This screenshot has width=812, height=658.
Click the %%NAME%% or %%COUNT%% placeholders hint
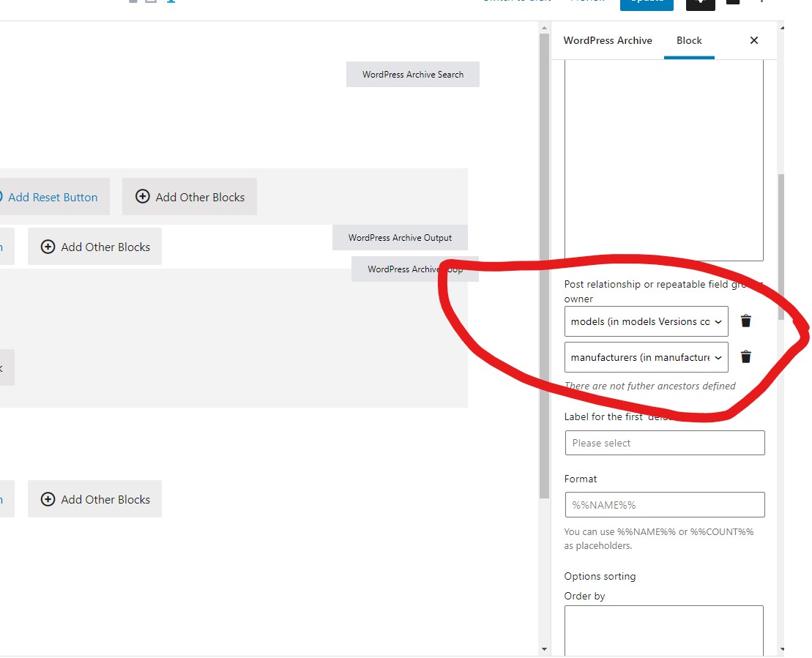coord(659,539)
